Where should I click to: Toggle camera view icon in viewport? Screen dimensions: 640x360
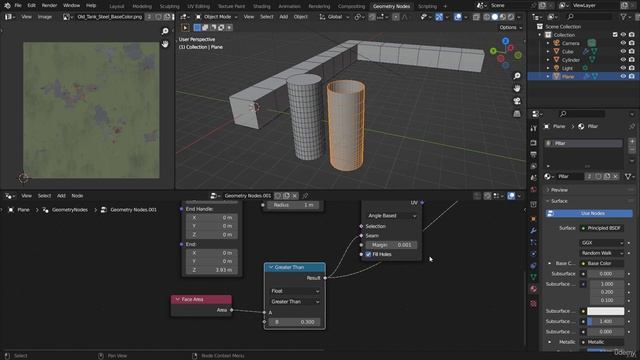click(x=517, y=101)
